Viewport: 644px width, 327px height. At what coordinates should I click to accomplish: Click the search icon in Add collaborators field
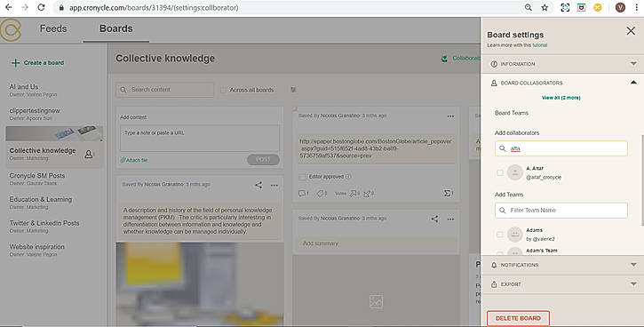502,148
